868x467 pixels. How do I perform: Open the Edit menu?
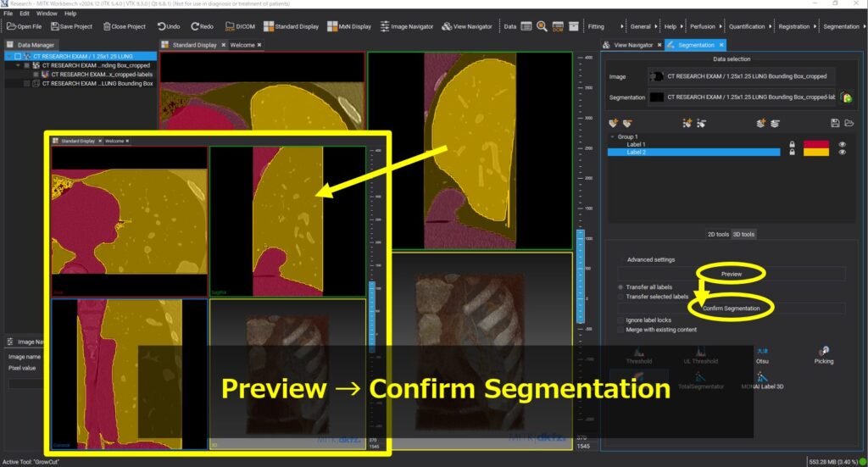(x=25, y=14)
